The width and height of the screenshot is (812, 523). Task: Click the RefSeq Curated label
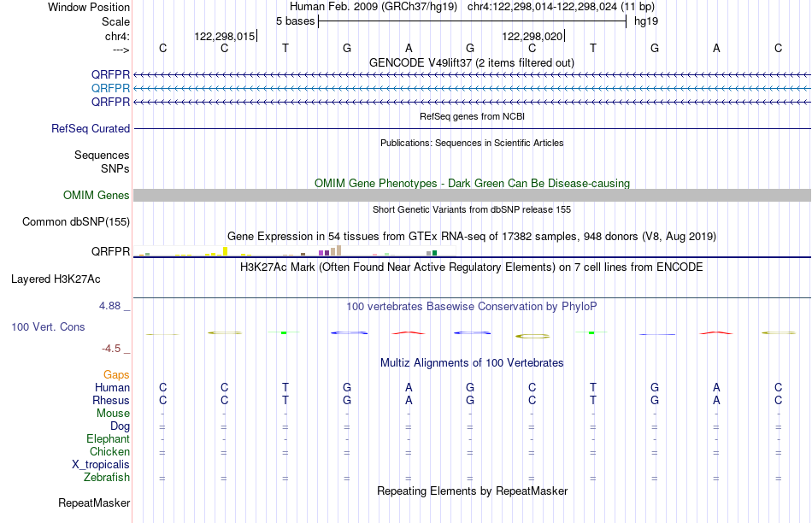tap(90, 128)
